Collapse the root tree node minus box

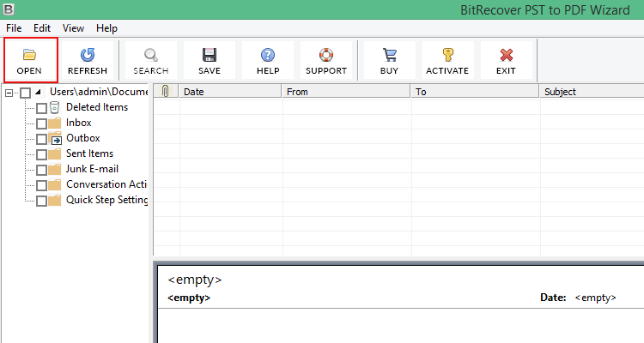[9, 93]
